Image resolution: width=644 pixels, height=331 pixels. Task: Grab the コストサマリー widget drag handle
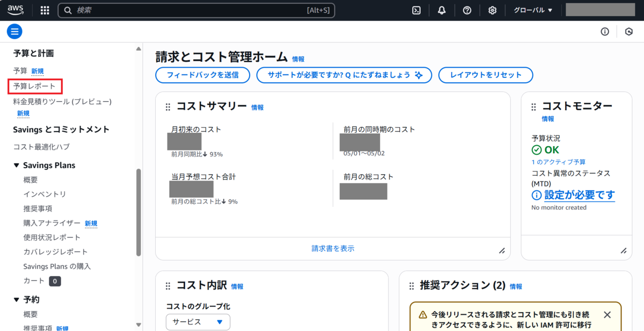pos(168,107)
